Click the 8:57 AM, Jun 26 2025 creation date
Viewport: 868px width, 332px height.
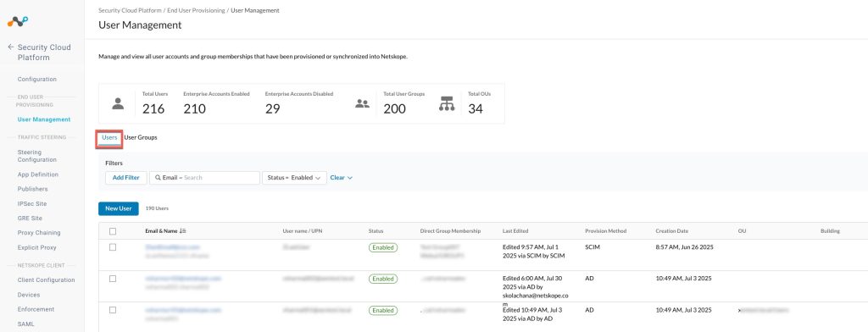coord(684,246)
